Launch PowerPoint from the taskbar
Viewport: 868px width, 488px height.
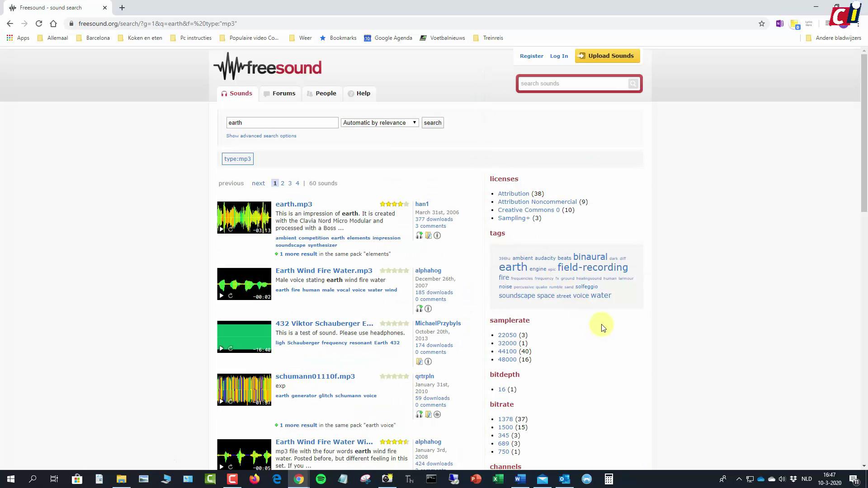[x=476, y=479]
